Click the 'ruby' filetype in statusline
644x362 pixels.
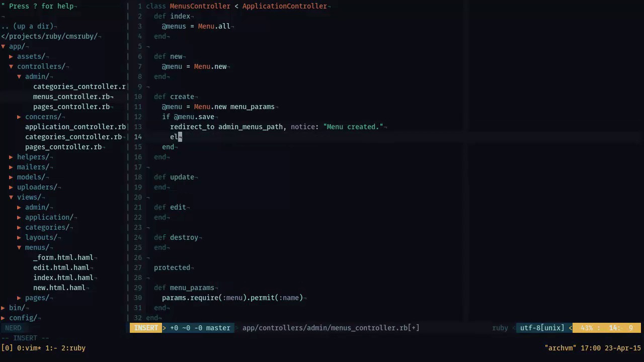pyautogui.click(x=500, y=328)
